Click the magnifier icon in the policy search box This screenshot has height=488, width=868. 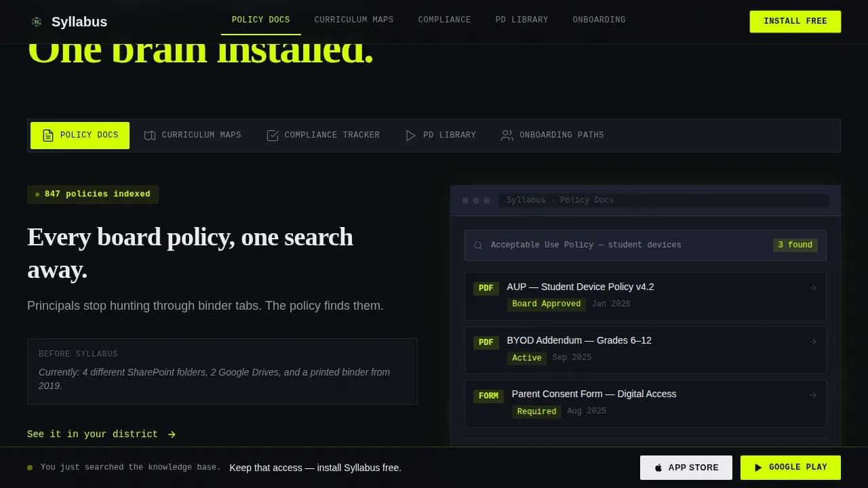pos(478,245)
